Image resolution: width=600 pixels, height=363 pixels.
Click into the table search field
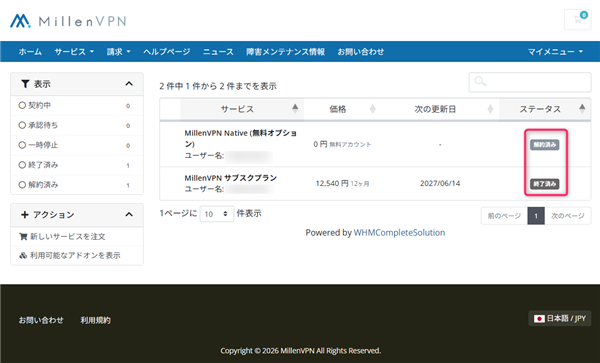pos(530,82)
